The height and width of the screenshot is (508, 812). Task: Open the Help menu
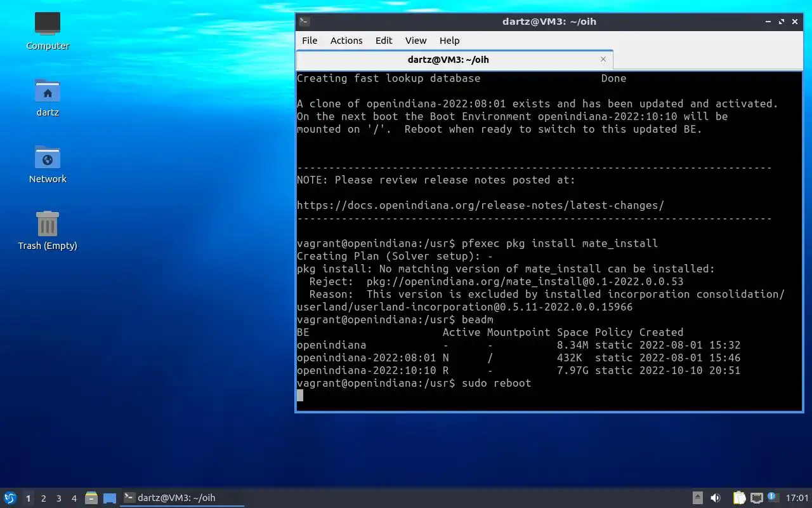tap(449, 40)
